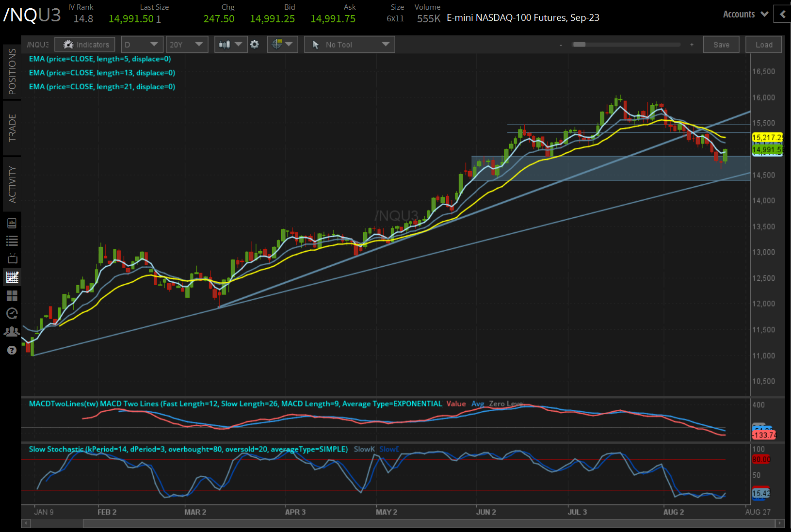Expand the Accounts dropdown
The width and height of the screenshot is (791, 532).
click(x=745, y=14)
